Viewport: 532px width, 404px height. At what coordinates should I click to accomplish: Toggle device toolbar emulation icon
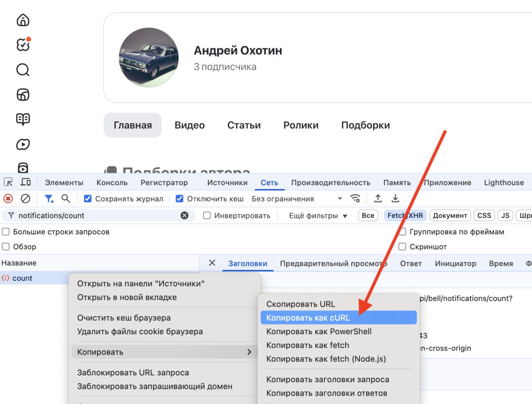point(25,183)
